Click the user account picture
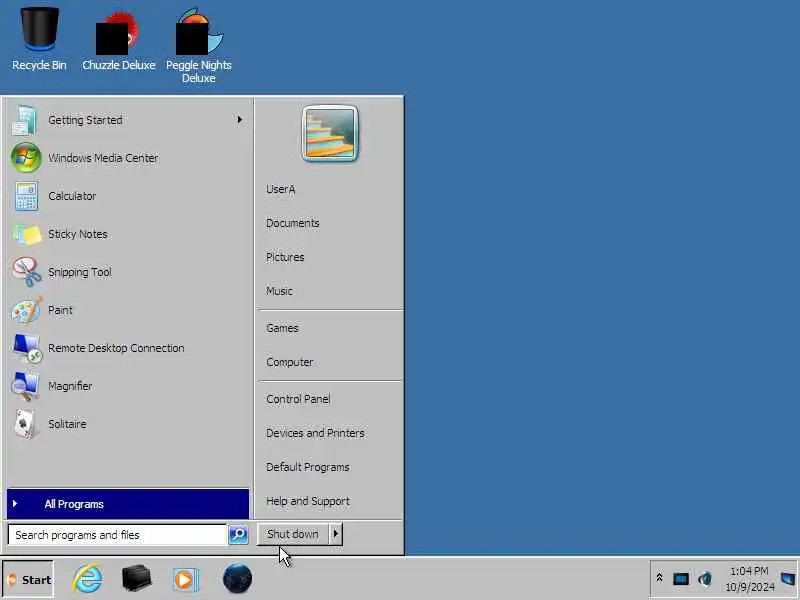800x600 pixels. coord(330,134)
